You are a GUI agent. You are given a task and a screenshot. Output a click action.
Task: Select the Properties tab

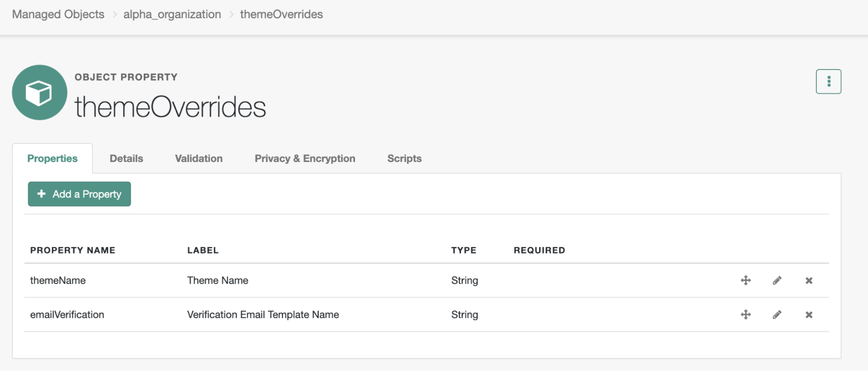point(53,159)
